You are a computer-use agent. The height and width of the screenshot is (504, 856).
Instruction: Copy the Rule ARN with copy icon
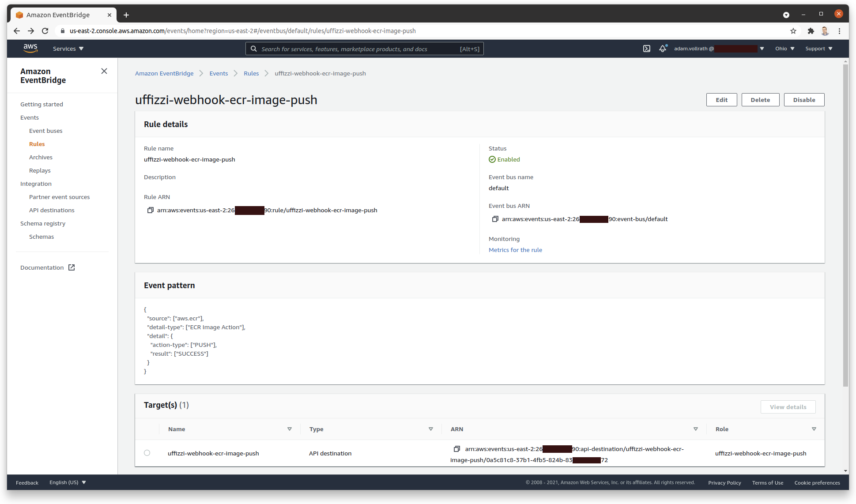click(150, 210)
